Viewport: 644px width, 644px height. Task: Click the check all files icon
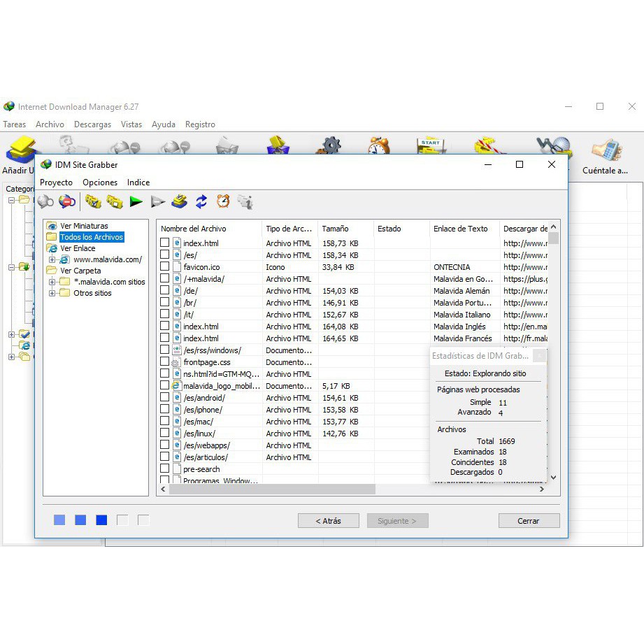93,201
